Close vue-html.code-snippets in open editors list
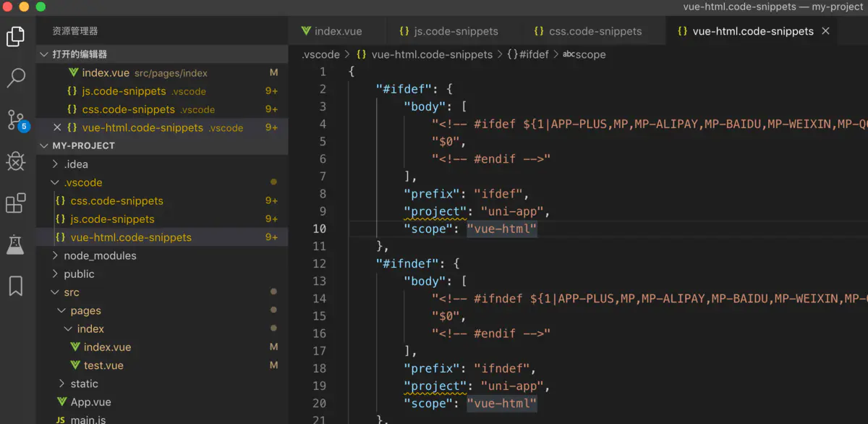868x424 pixels. (57, 127)
